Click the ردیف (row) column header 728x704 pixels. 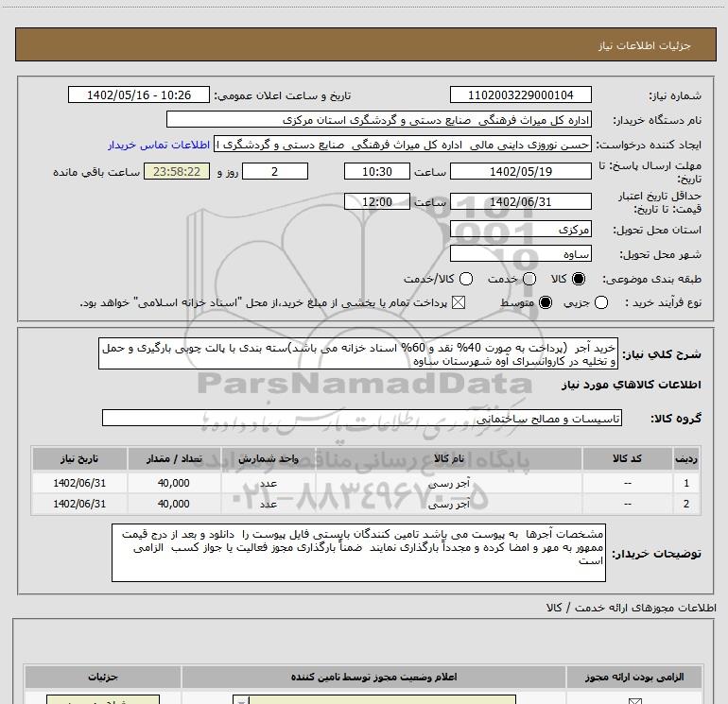686,458
